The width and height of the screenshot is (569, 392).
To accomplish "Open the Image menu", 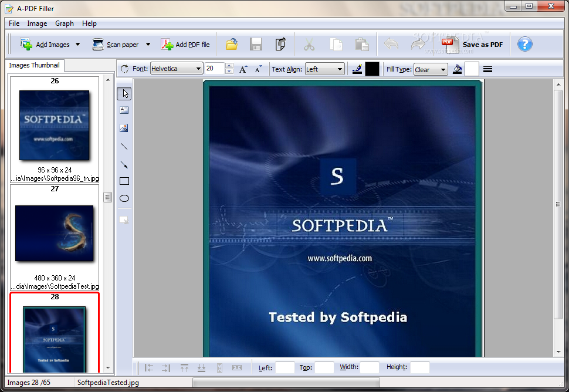I will point(37,23).
